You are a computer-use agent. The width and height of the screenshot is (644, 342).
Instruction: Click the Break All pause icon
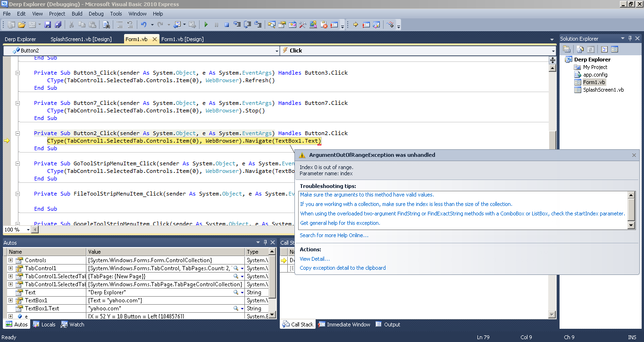[x=216, y=25]
